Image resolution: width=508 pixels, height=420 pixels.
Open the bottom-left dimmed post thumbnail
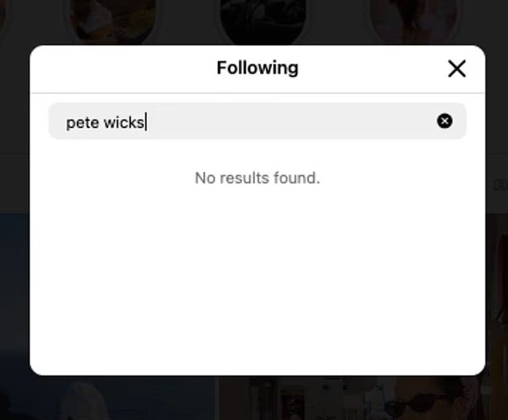[107, 399]
